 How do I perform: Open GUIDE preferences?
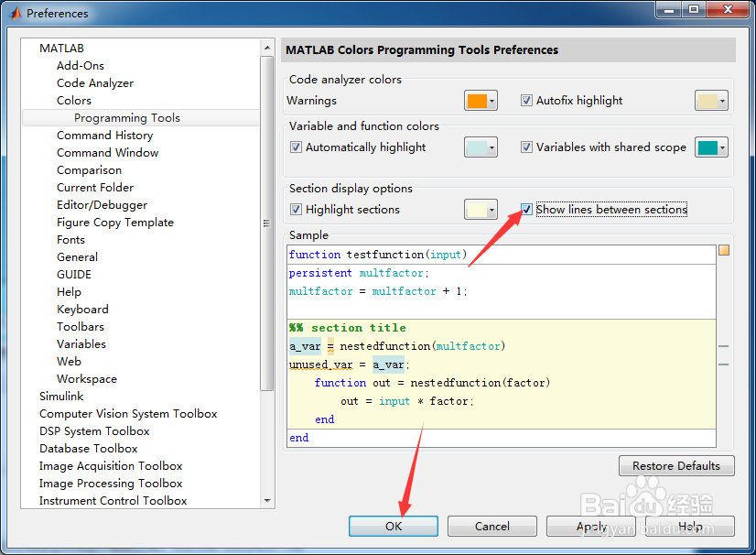[x=74, y=274]
